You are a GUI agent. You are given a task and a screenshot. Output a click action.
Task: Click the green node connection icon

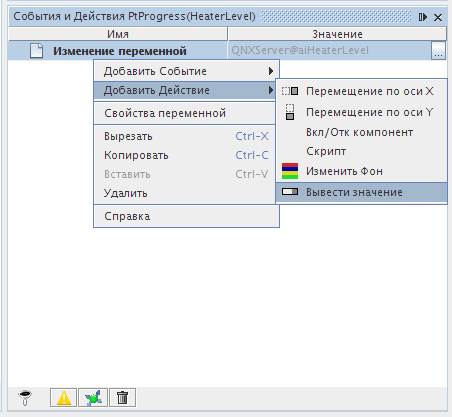tap(93, 398)
